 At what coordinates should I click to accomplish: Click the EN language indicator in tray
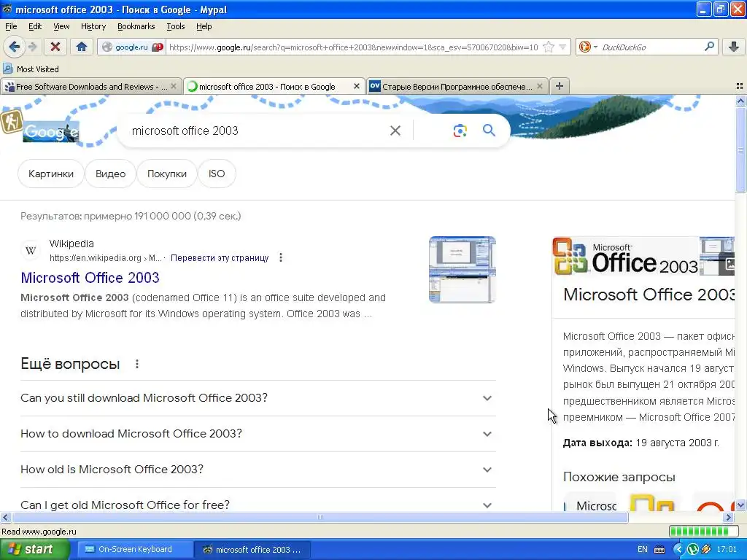(642, 550)
